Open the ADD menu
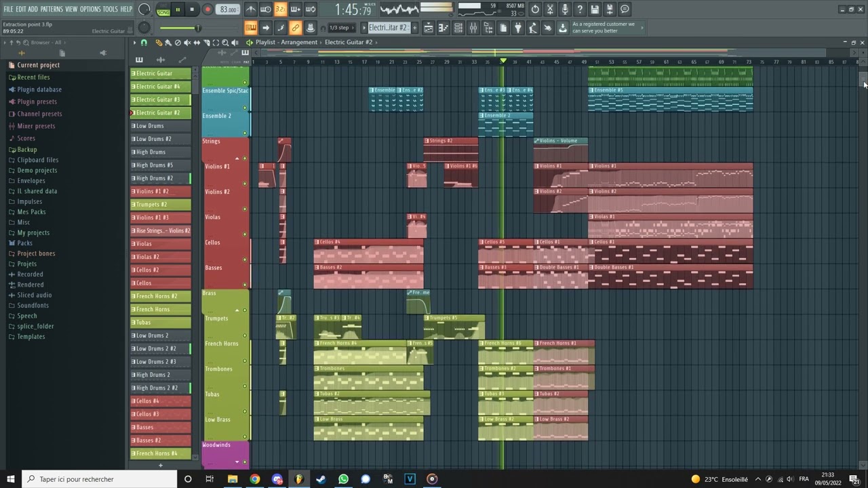Image resolution: width=868 pixels, height=488 pixels. (33, 9)
